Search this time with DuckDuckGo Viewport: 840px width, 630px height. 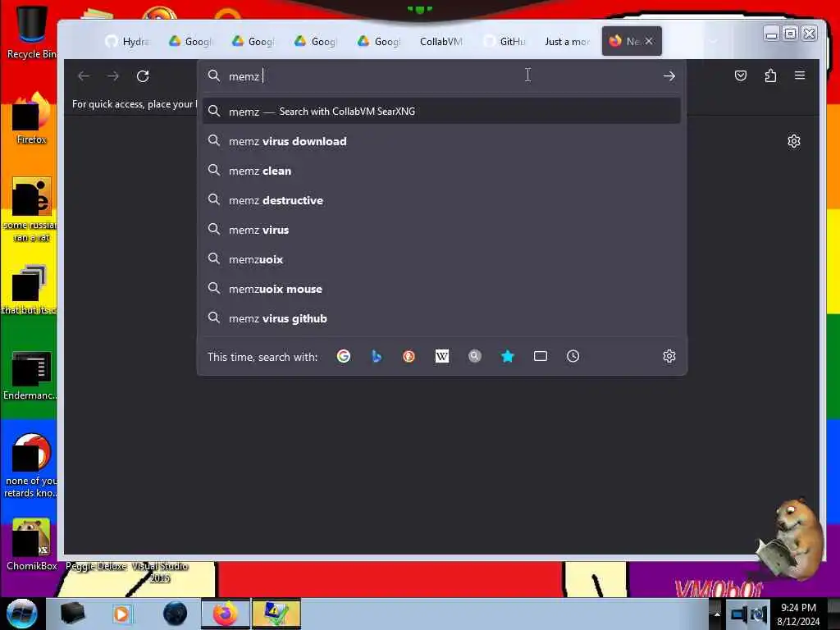click(409, 356)
